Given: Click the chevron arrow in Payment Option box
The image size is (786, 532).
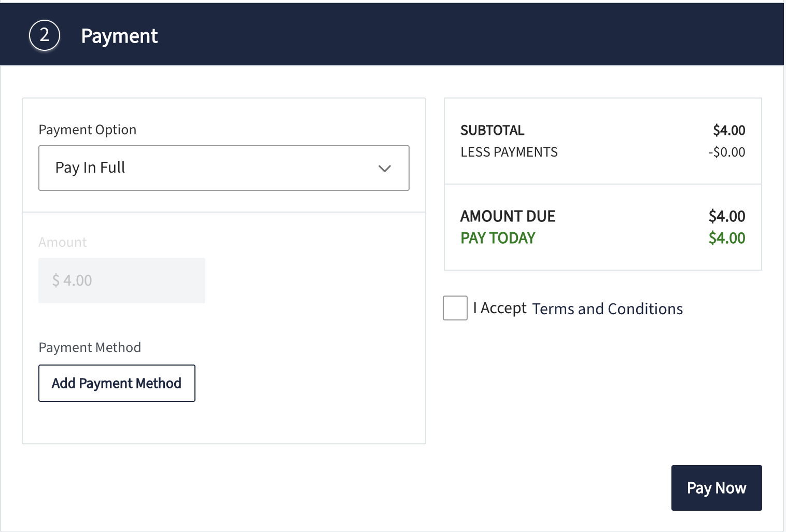Looking at the screenshot, I should tap(384, 169).
